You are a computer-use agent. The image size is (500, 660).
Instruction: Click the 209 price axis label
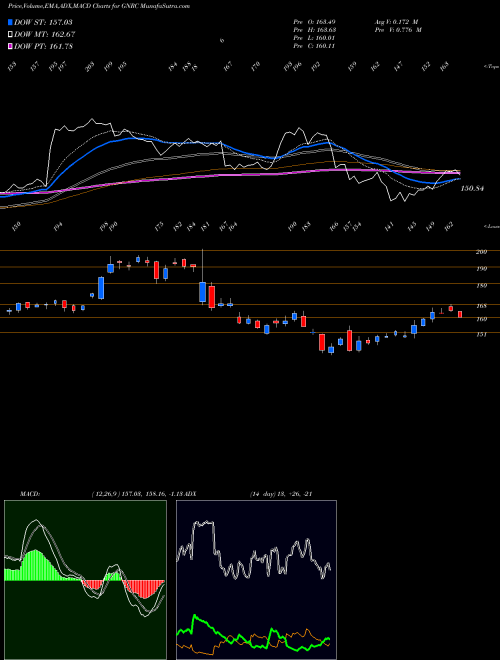click(481, 252)
